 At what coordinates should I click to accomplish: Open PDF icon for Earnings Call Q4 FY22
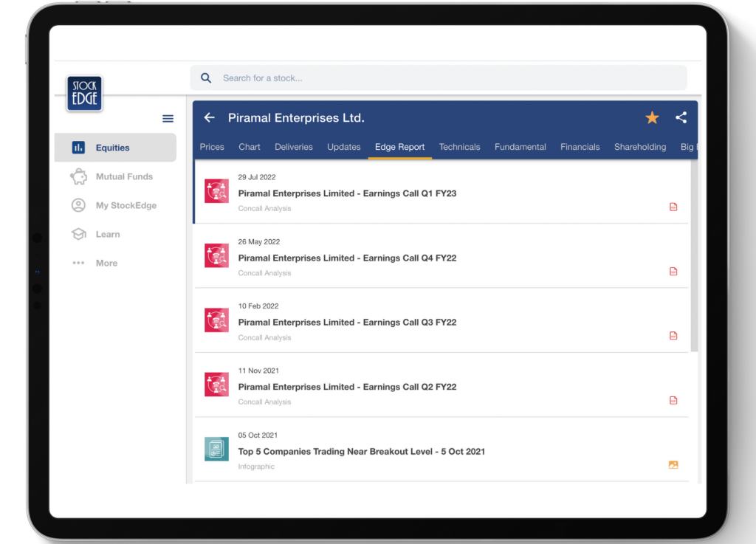click(x=673, y=272)
